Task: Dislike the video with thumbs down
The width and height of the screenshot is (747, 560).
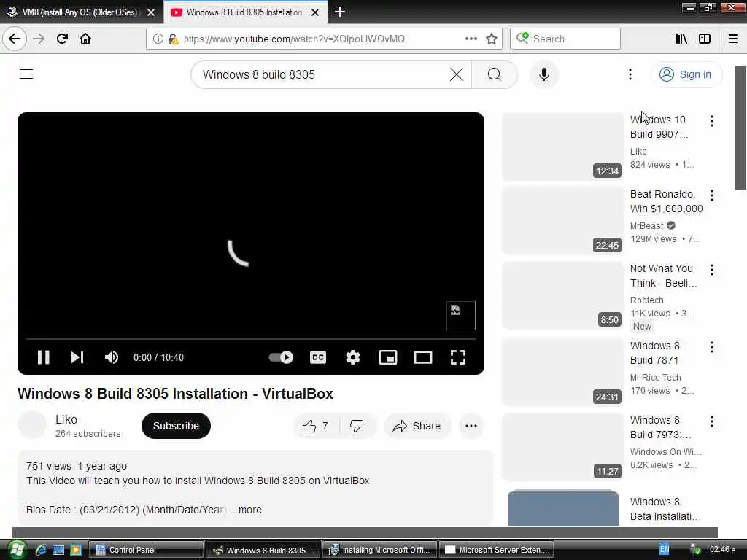Action: [x=357, y=426]
